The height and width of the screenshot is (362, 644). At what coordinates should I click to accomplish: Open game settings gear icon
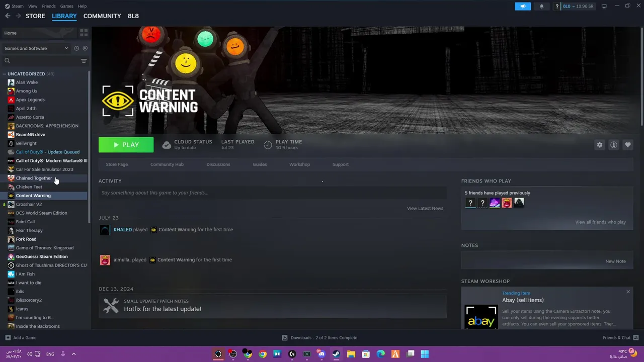pos(599,145)
